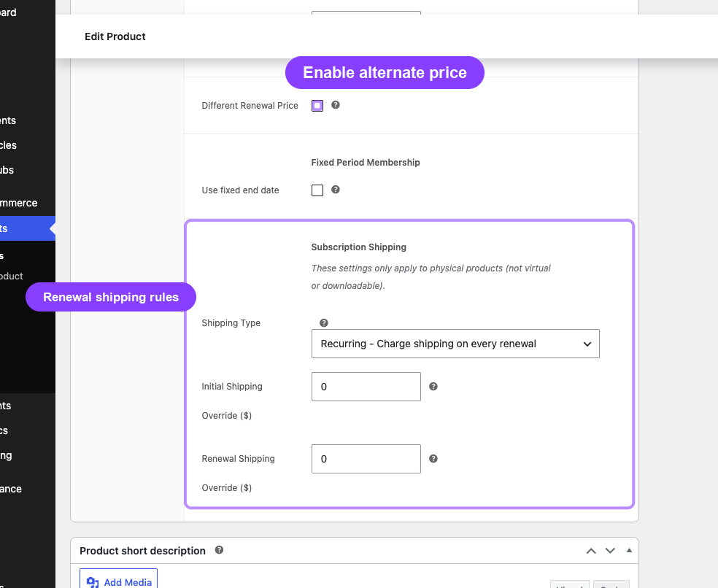718x588 pixels.
Task: Click the Subscription Shipping heading text
Action: point(358,247)
